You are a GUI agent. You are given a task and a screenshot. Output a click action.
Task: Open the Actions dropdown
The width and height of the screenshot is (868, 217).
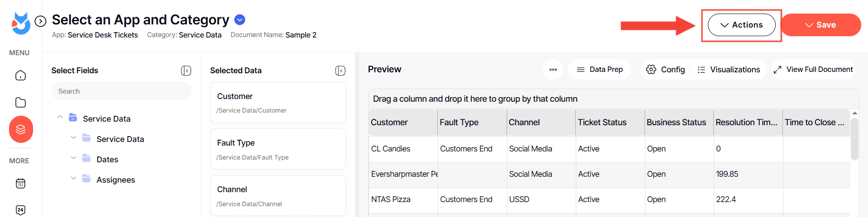741,25
